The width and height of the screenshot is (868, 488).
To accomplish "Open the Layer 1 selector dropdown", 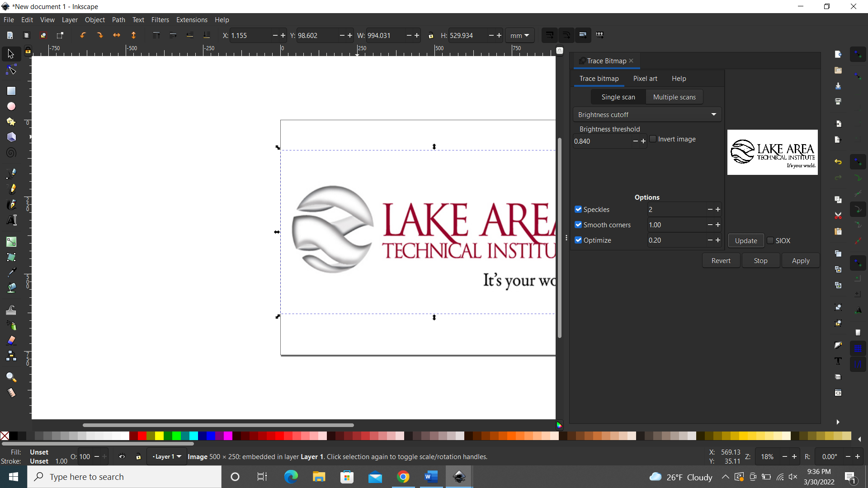I will pos(166,456).
